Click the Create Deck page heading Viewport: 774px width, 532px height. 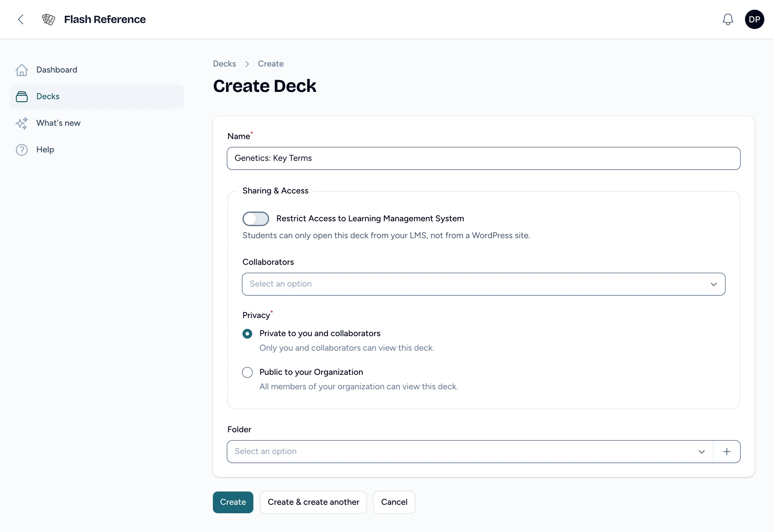pos(265,86)
